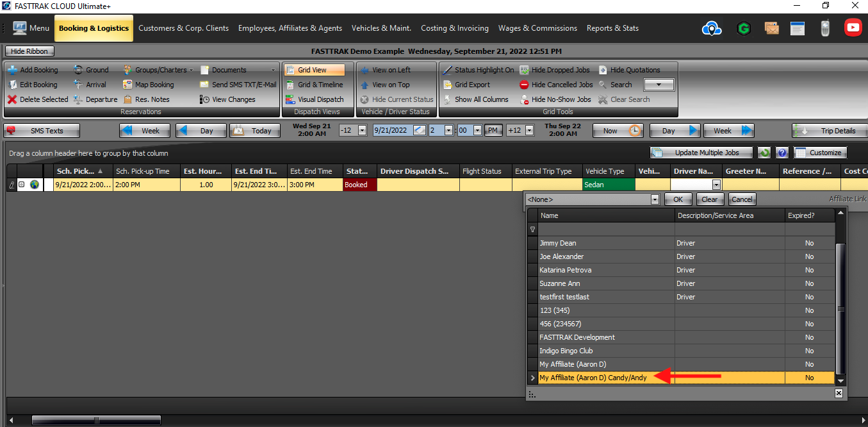Click the grid horizontal scrollbar thumb
Screen dimensions: 868x427
click(96, 421)
